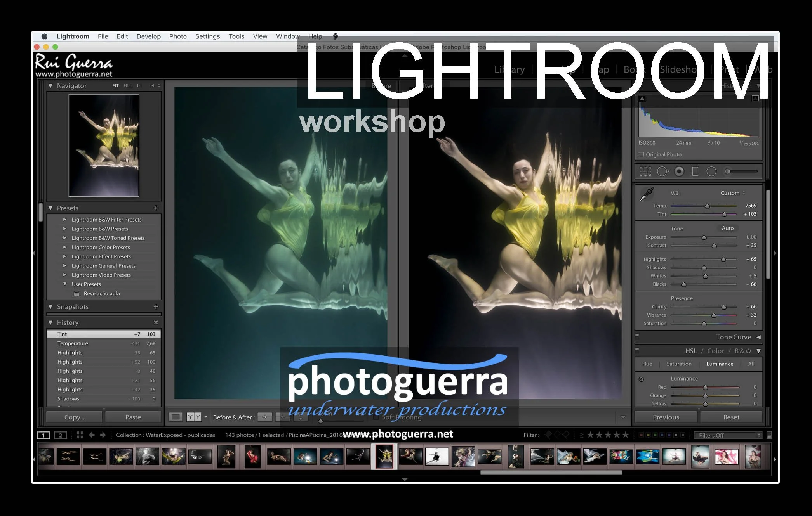The image size is (812, 516).
Task: Open the Filters Off dropdown
Action: point(728,435)
